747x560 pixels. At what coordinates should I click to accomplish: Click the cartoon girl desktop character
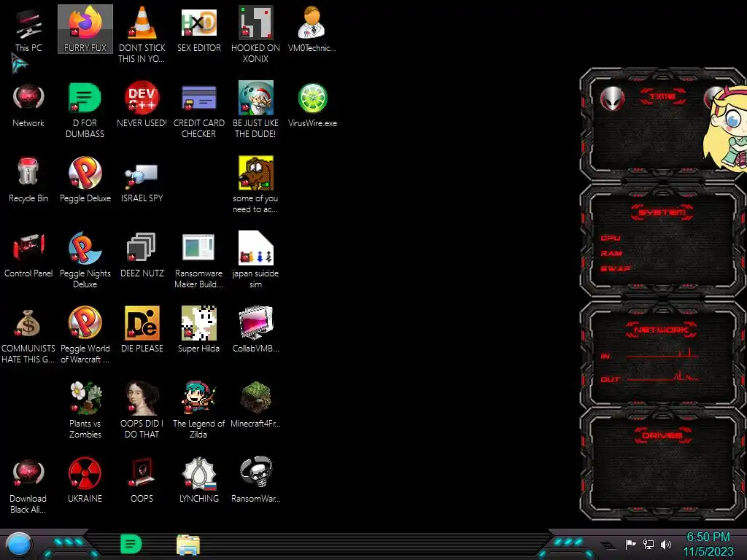727,129
